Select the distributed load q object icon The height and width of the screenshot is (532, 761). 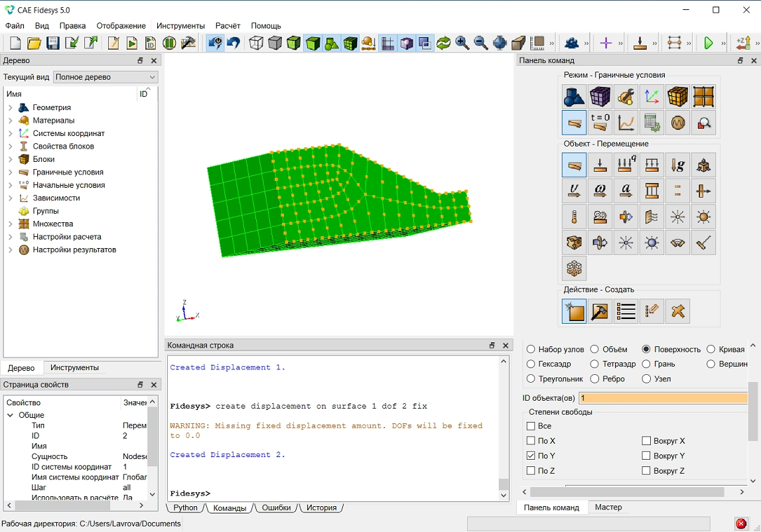(x=626, y=165)
